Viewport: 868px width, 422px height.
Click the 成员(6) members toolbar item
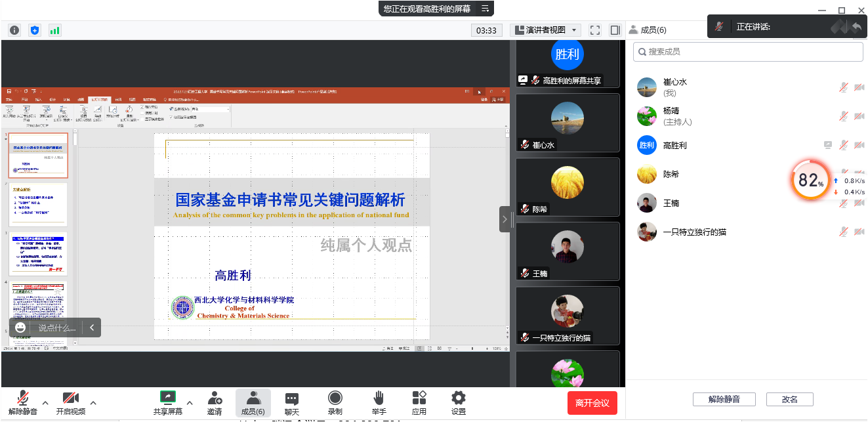(253, 402)
